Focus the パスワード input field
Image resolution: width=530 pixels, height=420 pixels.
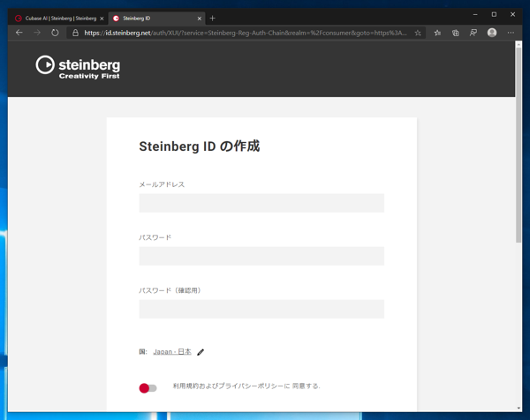(x=261, y=256)
